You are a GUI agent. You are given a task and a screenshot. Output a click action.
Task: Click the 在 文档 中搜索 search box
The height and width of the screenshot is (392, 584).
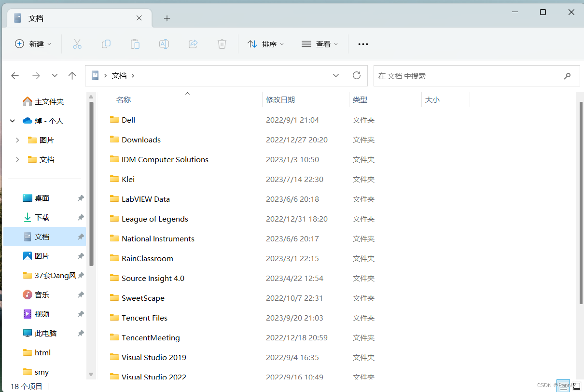[477, 76]
